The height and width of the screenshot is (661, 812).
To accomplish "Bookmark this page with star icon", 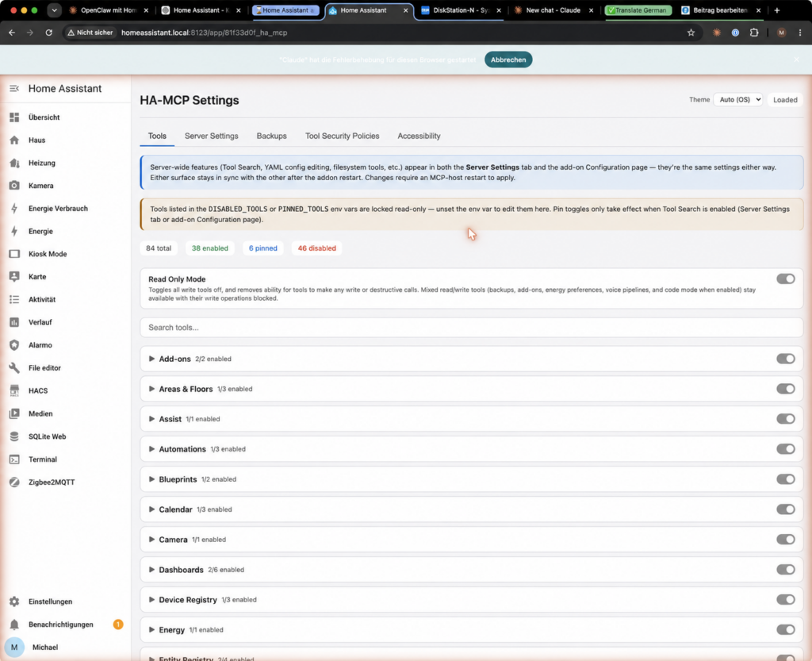I will [x=691, y=33].
